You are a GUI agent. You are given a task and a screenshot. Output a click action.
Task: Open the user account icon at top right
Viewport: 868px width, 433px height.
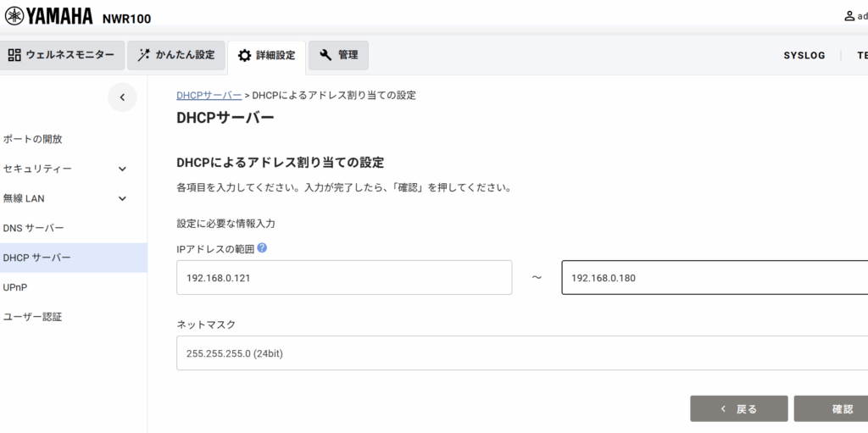pyautogui.click(x=849, y=16)
